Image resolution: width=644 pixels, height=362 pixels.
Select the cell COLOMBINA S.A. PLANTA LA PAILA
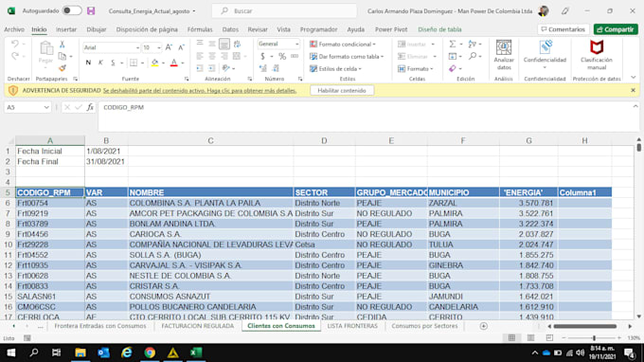(210, 203)
